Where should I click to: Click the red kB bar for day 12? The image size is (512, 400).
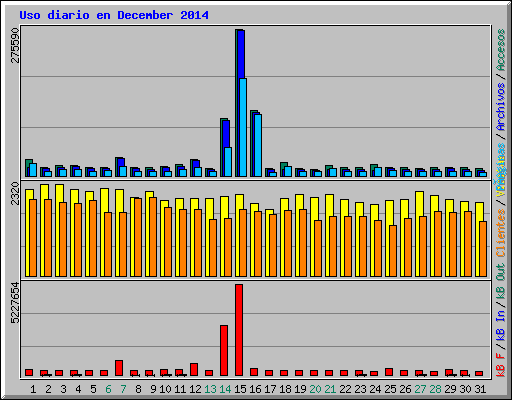tap(194, 369)
